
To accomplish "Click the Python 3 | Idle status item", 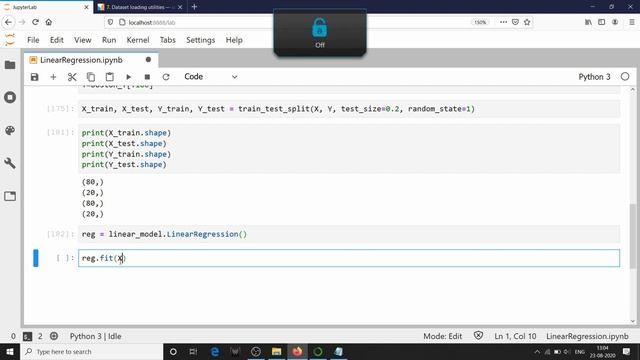I will [x=96, y=336].
